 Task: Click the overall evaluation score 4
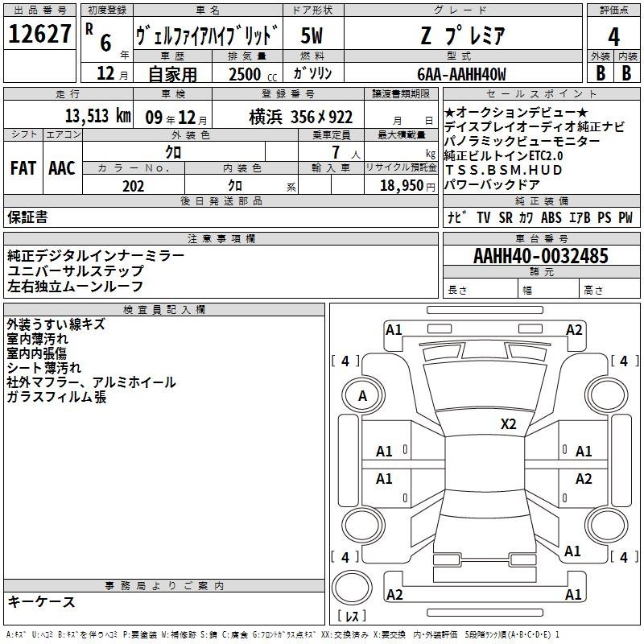pos(614,36)
